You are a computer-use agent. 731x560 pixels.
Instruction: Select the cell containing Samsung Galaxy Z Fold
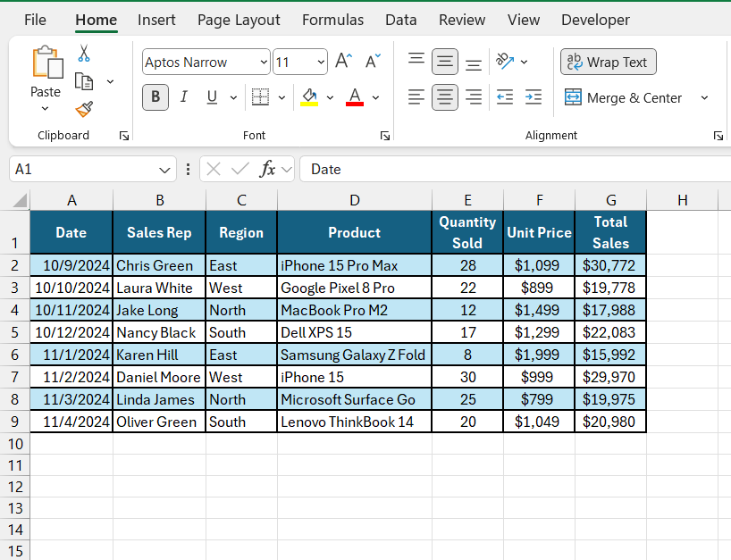[x=354, y=355]
